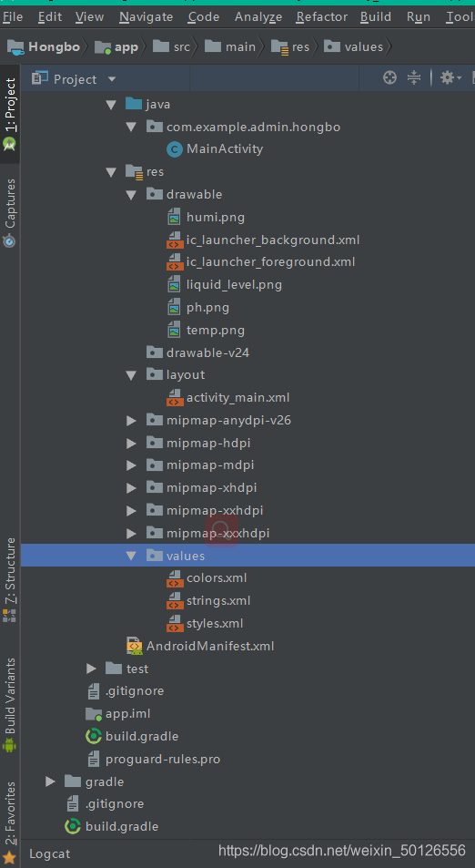The width and height of the screenshot is (475, 868).
Task: Open Project panel settings gear
Action: coord(450,78)
